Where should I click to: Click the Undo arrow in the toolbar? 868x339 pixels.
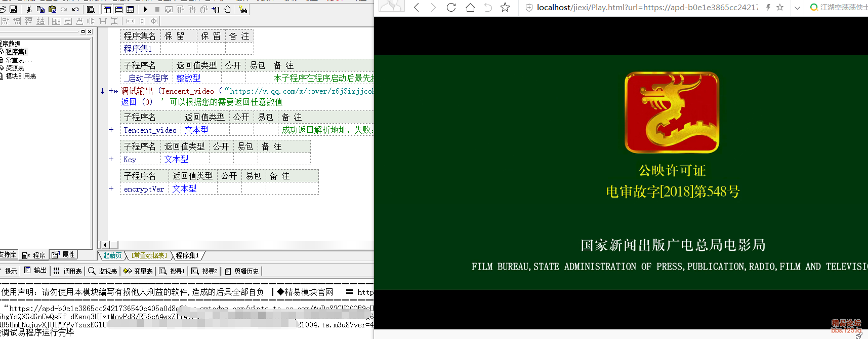coord(75,9)
